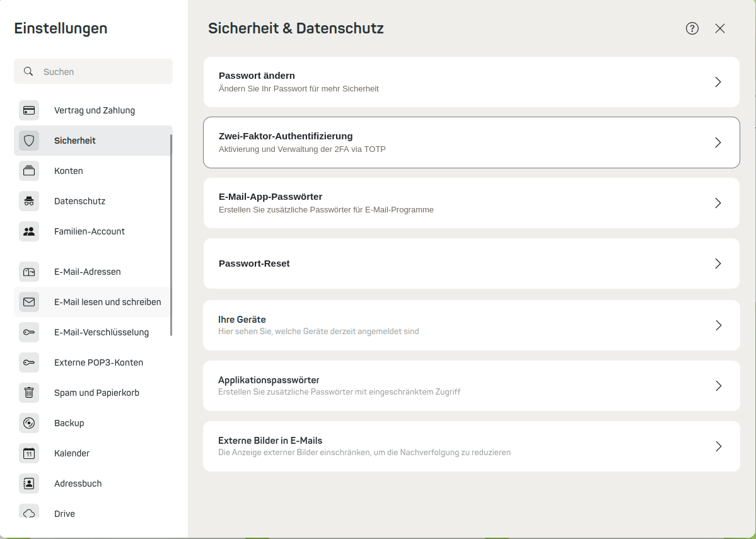This screenshot has width=756, height=539.
Task: Select the shield icon for Sicherheit
Action: (x=29, y=141)
